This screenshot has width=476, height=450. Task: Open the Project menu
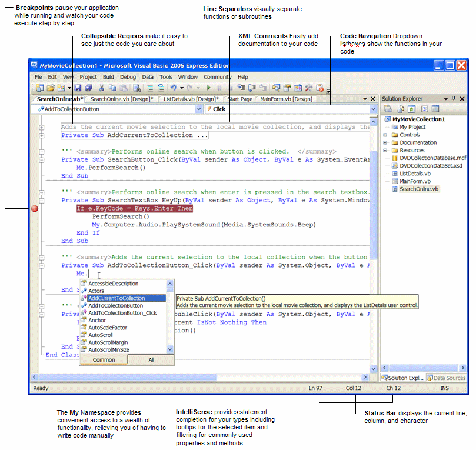click(88, 77)
